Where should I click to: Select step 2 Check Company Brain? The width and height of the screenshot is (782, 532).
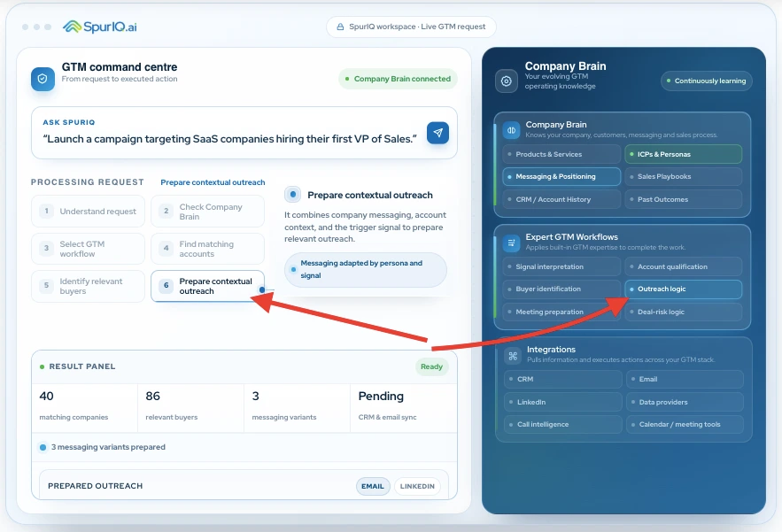(207, 211)
